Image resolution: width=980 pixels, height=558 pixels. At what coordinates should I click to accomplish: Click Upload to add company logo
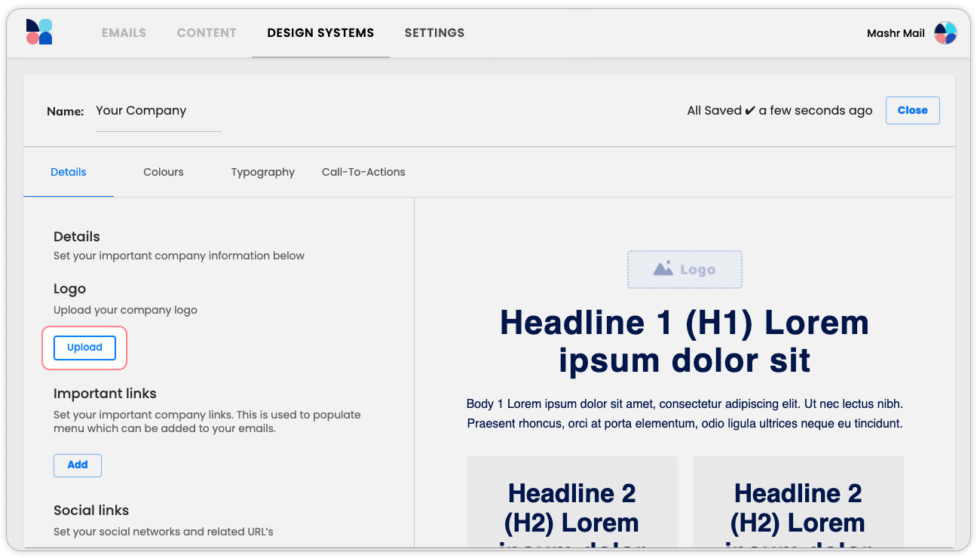(84, 348)
